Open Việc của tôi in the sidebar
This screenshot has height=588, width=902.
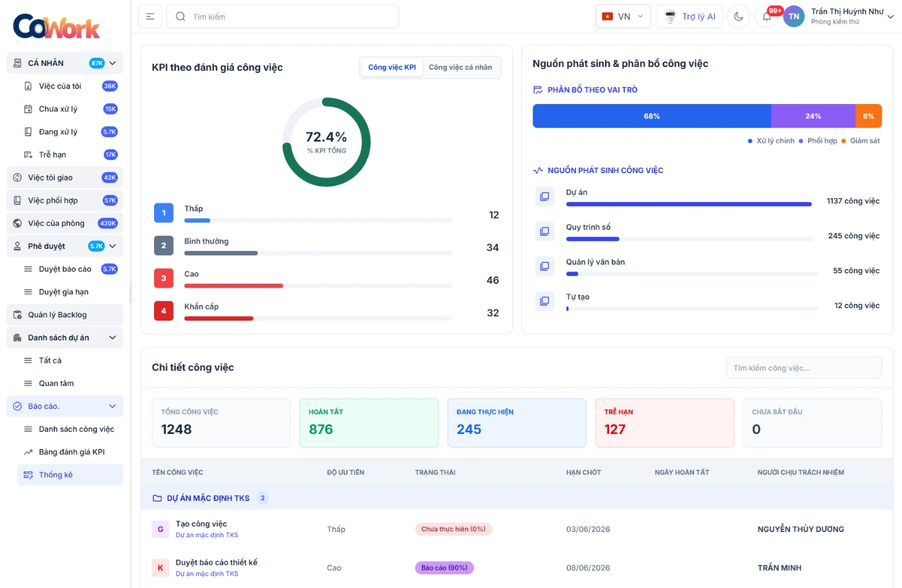[x=70, y=86]
